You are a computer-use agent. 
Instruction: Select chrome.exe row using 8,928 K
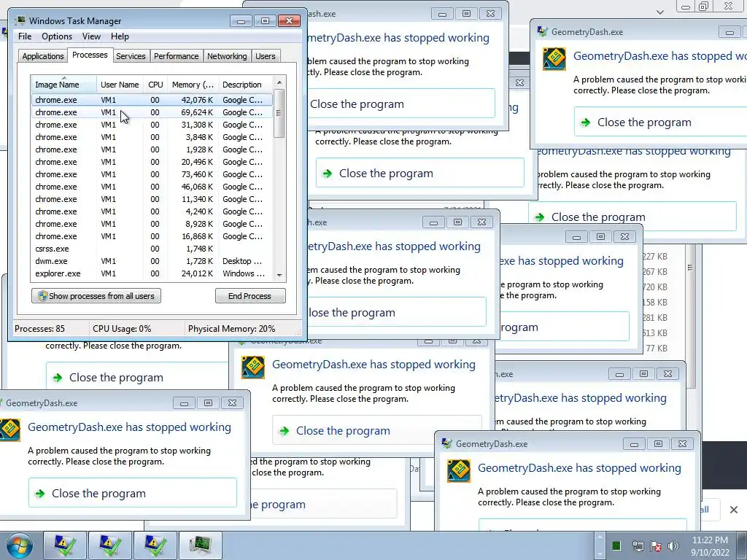[x=152, y=224]
